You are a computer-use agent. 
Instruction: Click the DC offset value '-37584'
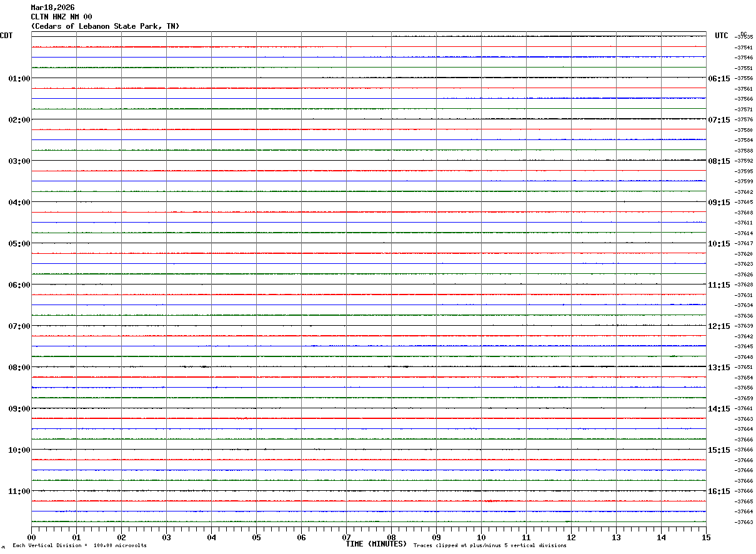click(744, 140)
